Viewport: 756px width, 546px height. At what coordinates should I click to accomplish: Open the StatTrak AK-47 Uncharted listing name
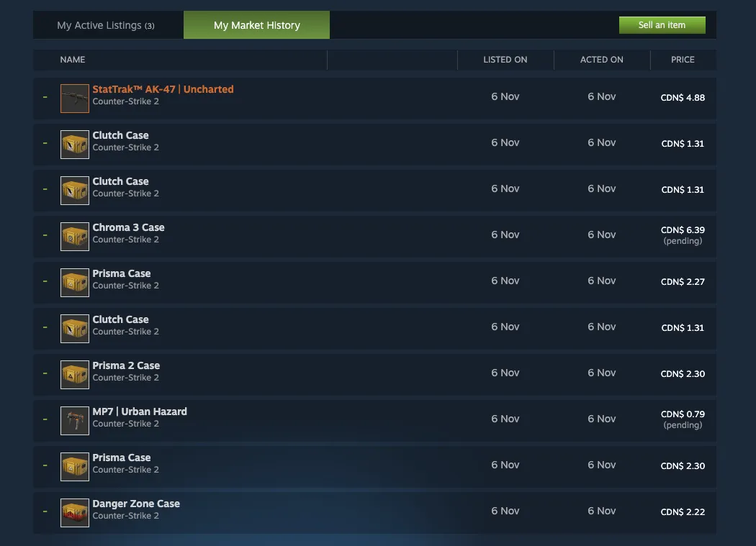[x=162, y=88]
